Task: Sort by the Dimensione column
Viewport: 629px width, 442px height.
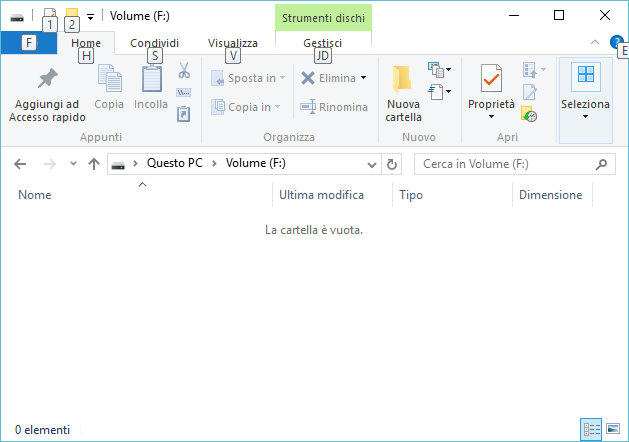Action: coord(552,195)
